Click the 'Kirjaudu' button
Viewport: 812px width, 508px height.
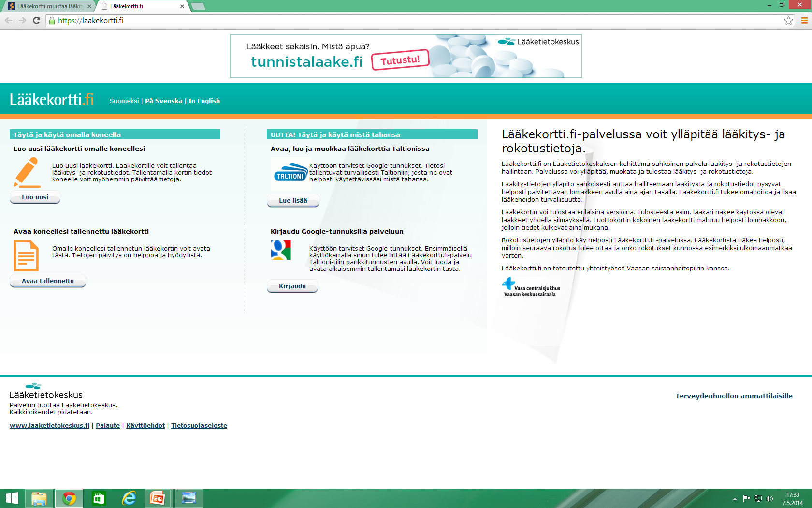292,286
